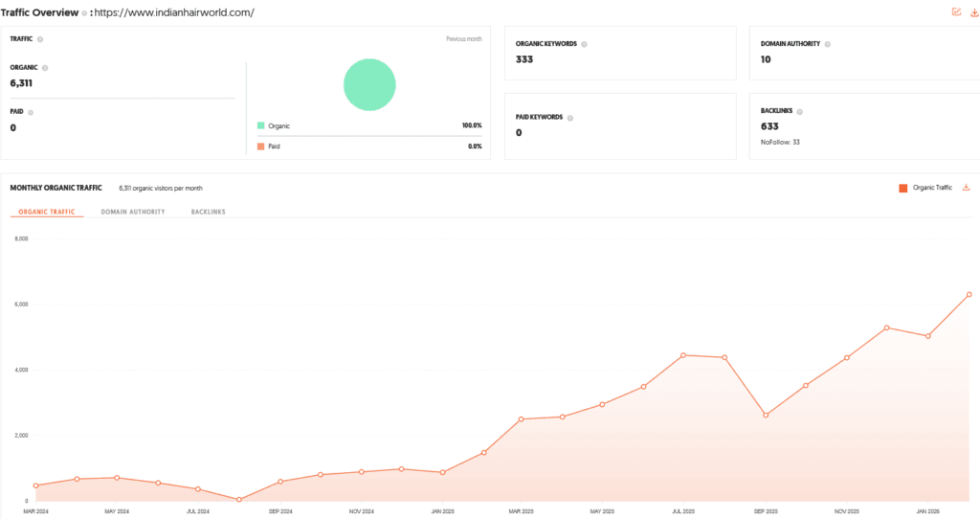Click the info icon next to Organic traffic label

point(45,68)
